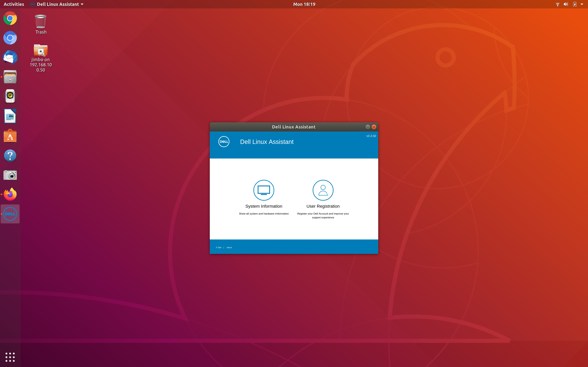
Task: Open the Mon 18:19 clock calendar dropdown
Action: tap(304, 4)
